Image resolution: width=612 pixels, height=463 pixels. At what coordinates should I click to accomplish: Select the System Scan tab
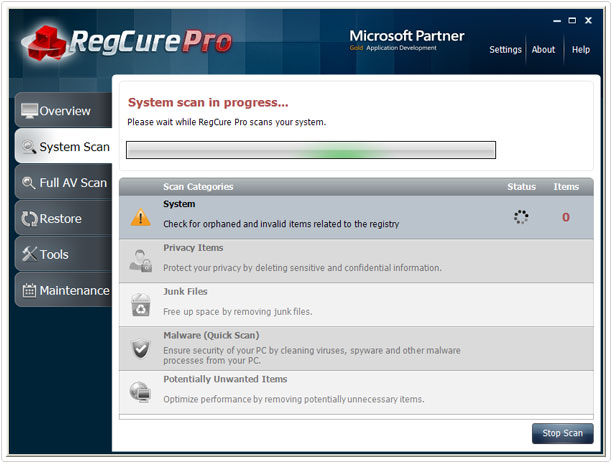pyautogui.click(x=64, y=146)
